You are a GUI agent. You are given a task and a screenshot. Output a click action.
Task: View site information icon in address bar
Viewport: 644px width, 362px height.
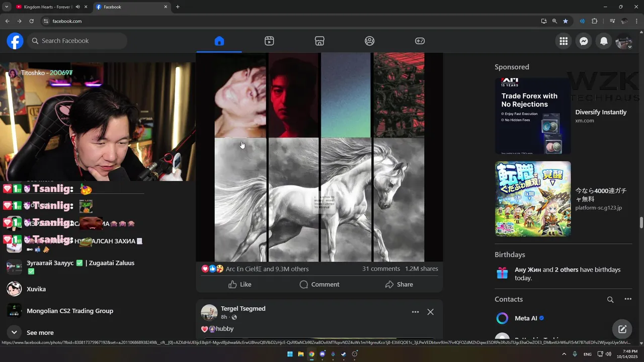pyautogui.click(x=46, y=21)
